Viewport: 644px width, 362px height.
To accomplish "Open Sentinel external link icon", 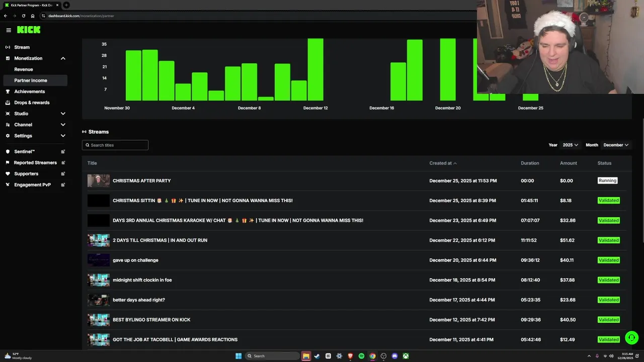I will (63, 151).
